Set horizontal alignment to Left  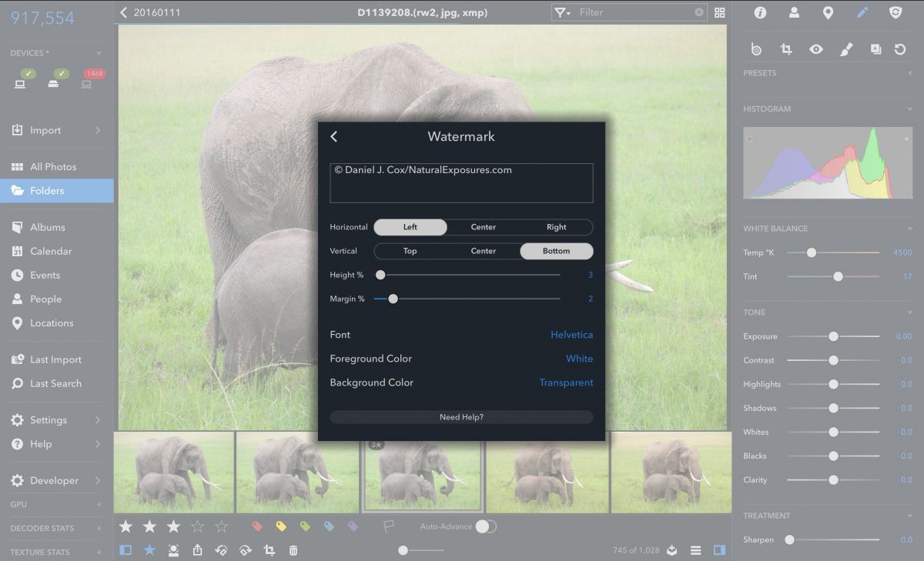pos(410,227)
